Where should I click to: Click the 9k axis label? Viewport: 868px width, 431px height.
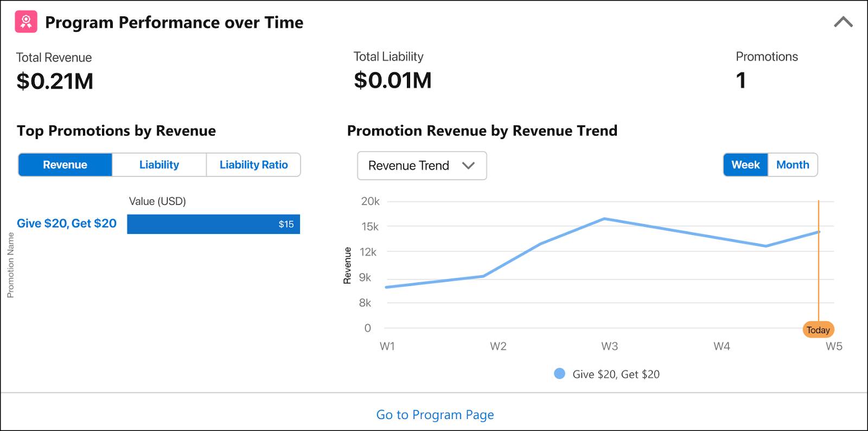pos(365,277)
